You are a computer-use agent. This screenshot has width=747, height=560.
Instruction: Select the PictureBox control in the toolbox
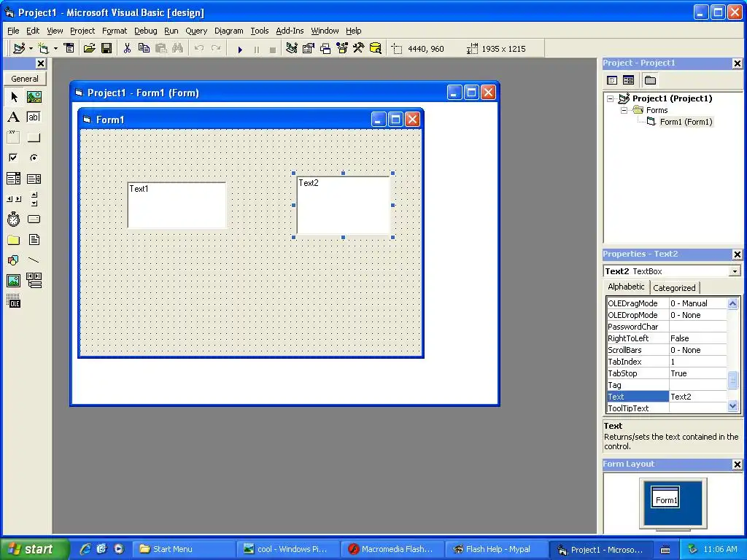point(34,97)
